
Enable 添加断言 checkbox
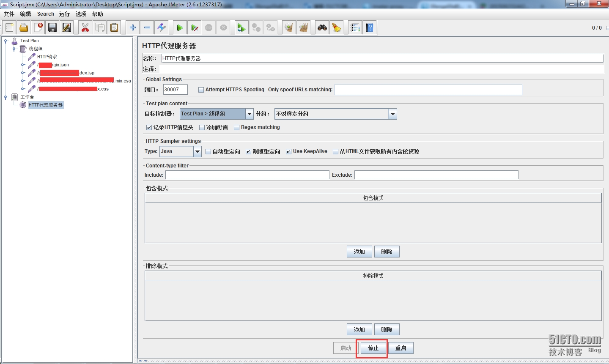[x=202, y=127]
